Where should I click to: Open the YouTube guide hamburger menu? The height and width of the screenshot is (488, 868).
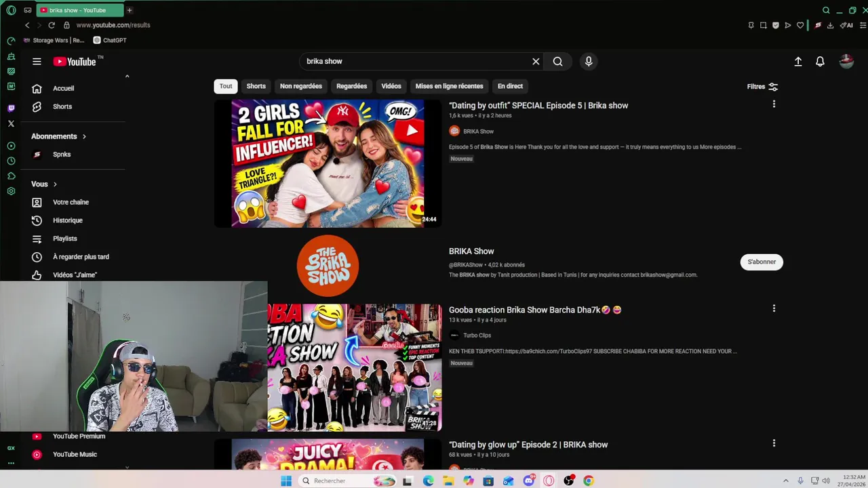point(37,61)
